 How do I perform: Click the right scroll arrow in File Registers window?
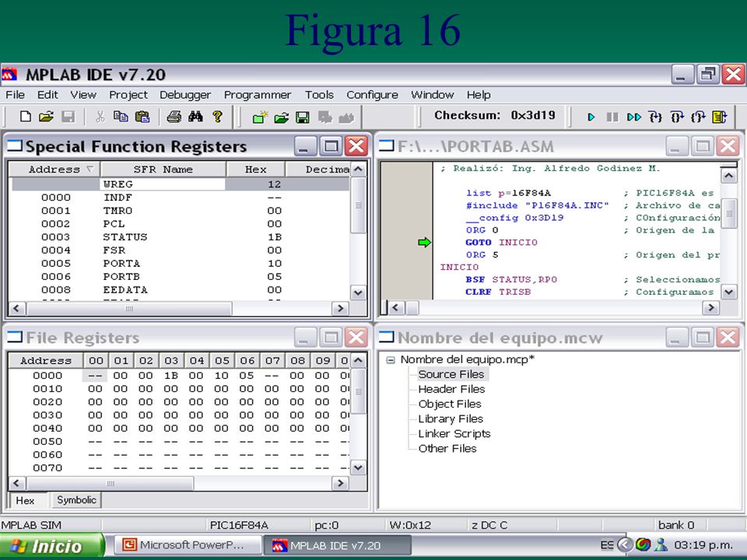(340, 483)
